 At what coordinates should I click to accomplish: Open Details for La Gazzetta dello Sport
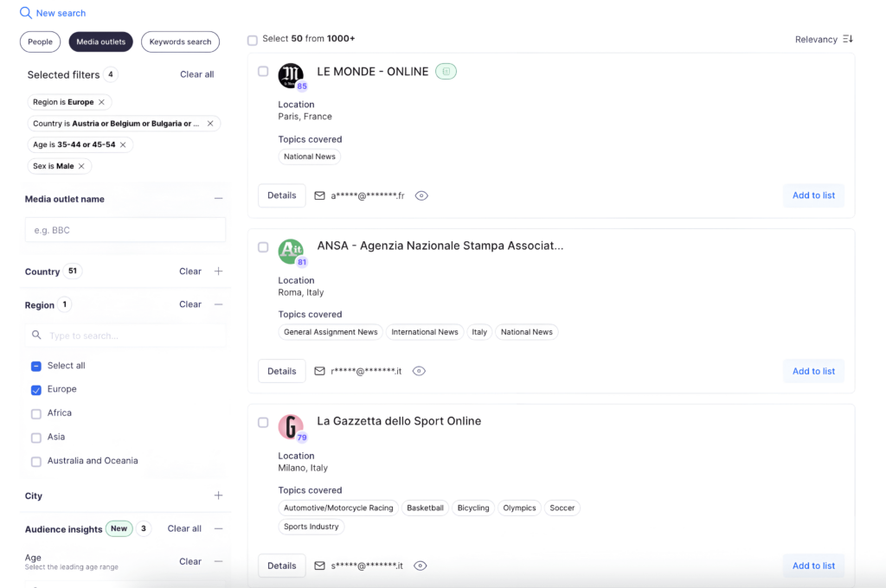tap(282, 566)
